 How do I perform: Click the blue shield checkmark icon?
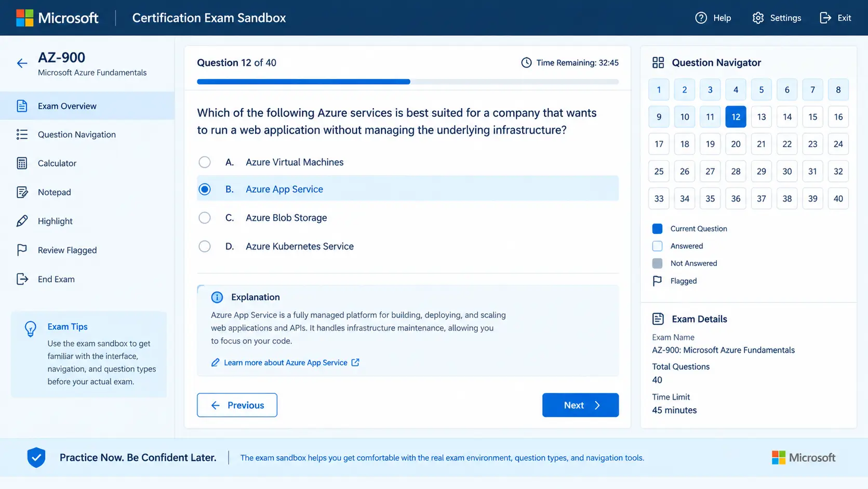click(x=36, y=457)
